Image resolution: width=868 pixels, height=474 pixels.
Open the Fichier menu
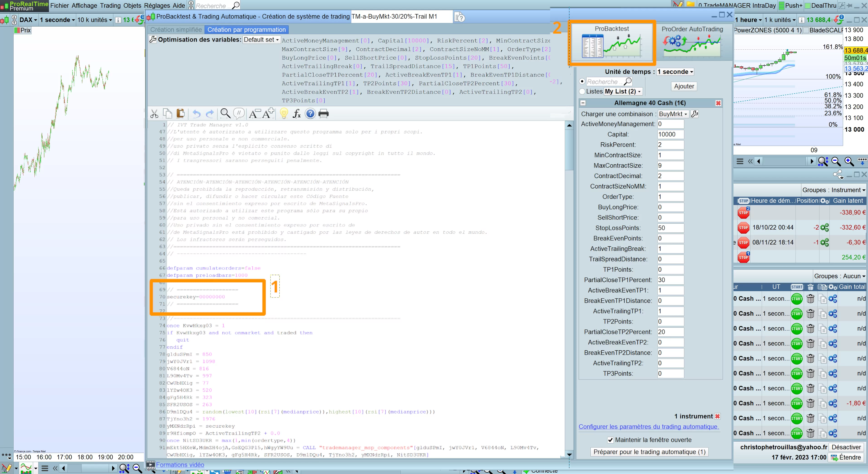tap(60, 6)
